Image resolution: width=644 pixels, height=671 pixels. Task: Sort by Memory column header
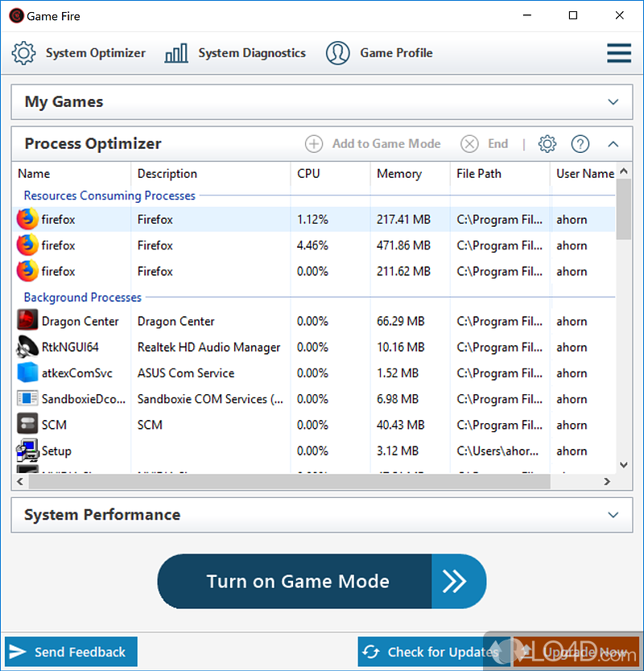click(411, 174)
